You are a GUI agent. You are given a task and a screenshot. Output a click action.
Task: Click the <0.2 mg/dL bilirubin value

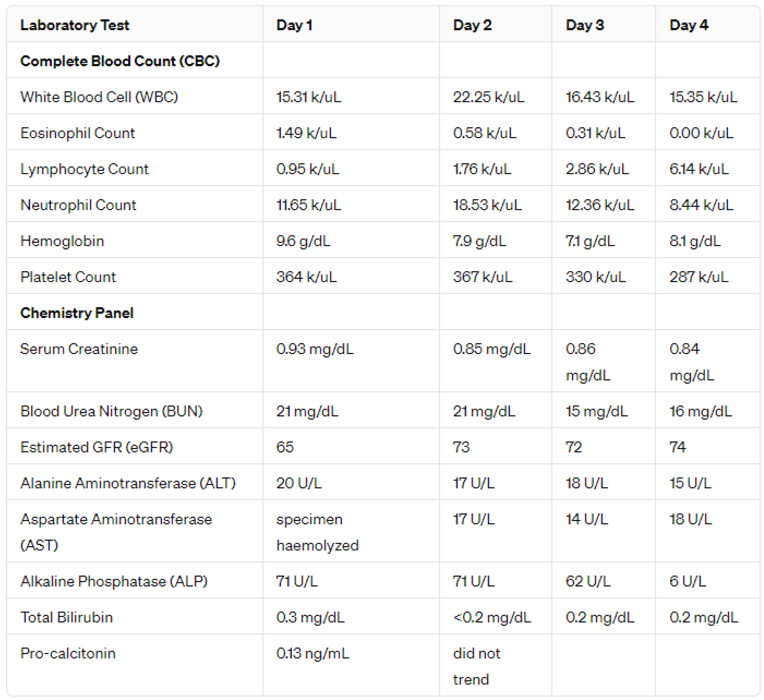click(492, 617)
